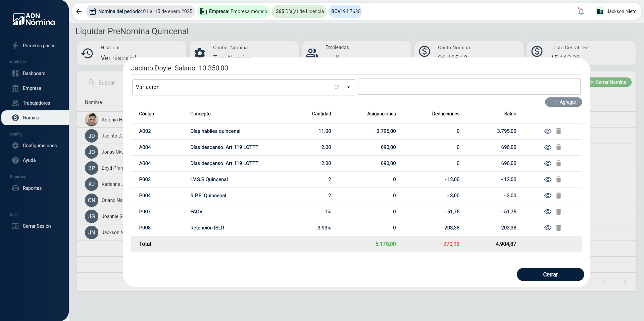Open Trabajadores in sidebar
The height and width of the screenshot is (321, 644).
tap(34, 103)
